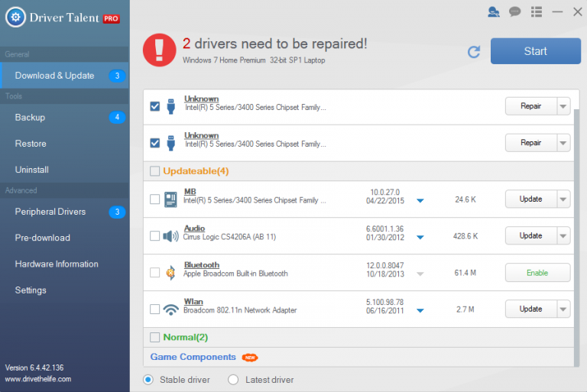
Task: Click the MB motherboard device icon
Action: tap(170, 199)
